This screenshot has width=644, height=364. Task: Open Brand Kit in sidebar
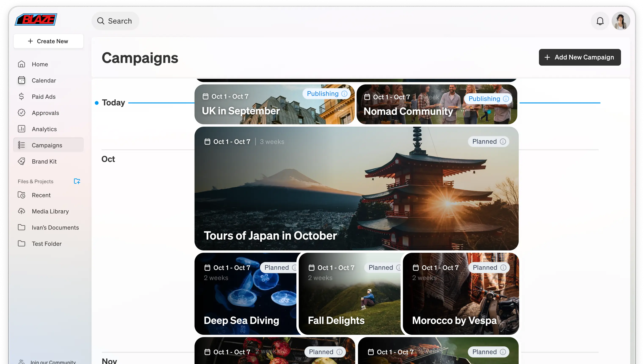pos(44,161)
